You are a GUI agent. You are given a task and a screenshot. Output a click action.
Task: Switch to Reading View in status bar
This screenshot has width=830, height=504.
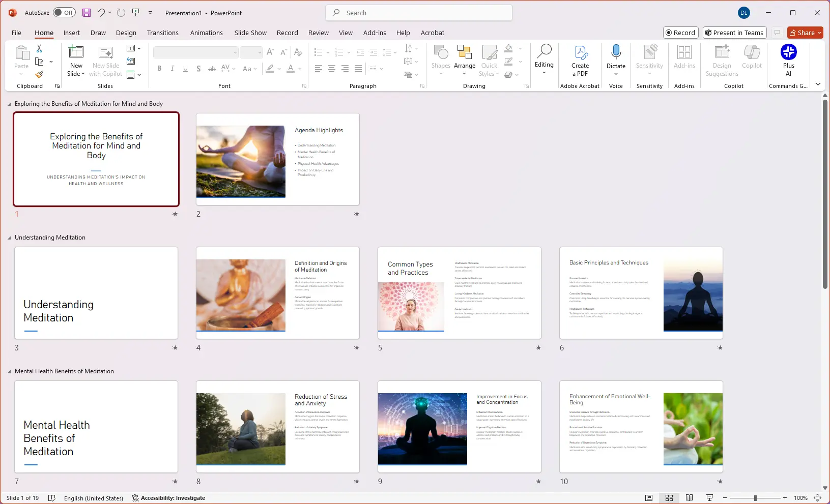click(689, 498)
